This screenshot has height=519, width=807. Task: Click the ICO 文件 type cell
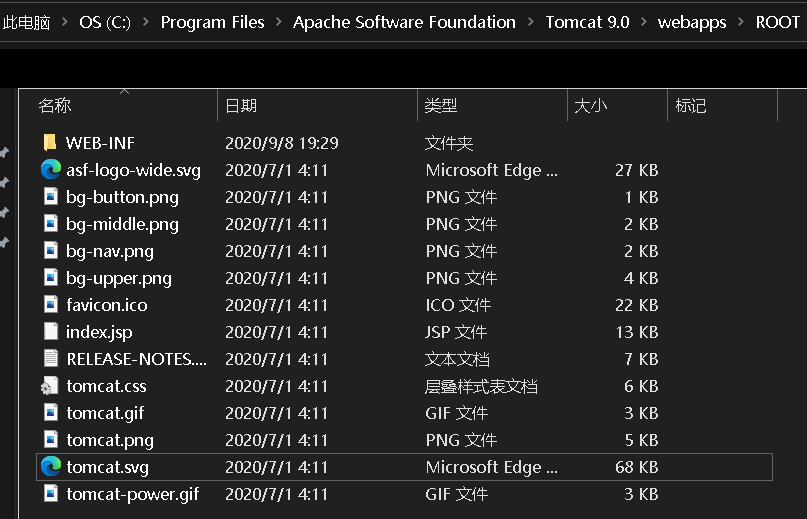458,305
